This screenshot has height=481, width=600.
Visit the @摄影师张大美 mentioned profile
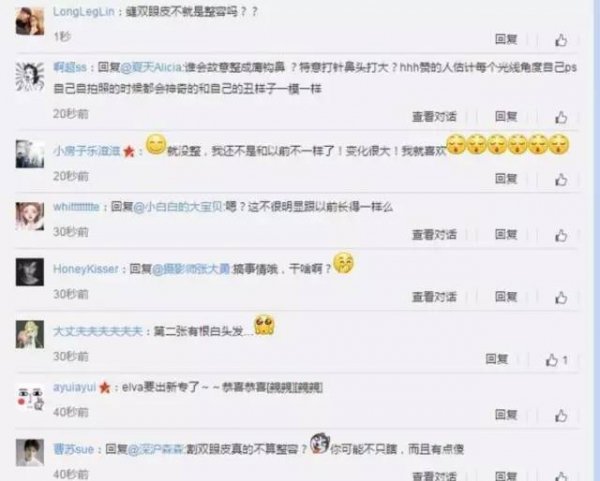pyautogui.click(x=191, y=269)
